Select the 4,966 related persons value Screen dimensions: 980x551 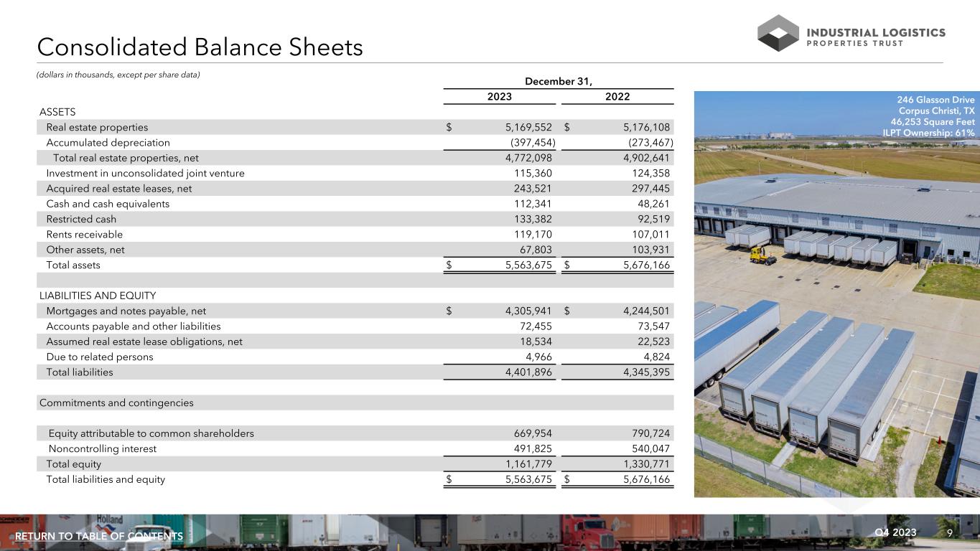click(x=539, y=357)
